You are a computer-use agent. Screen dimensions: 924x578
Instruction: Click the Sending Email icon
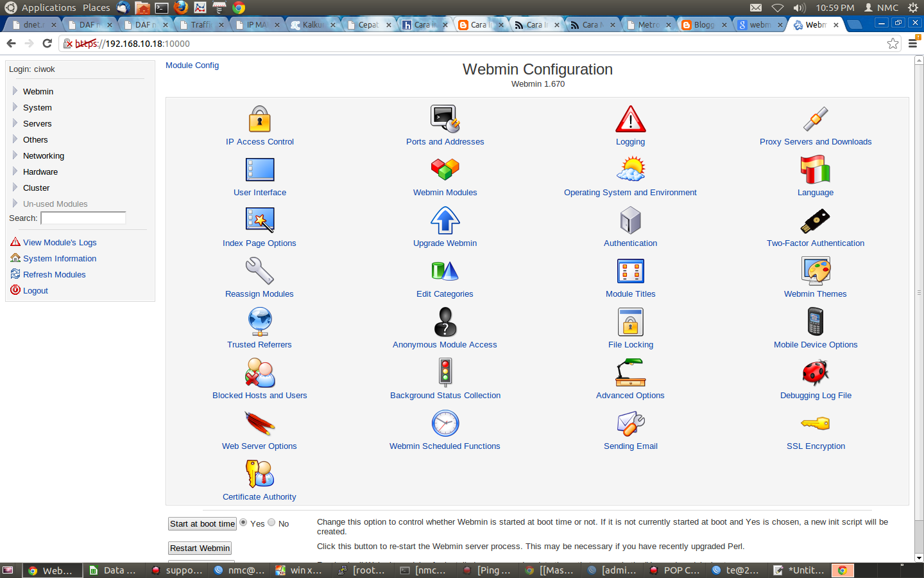coord(630,423)
